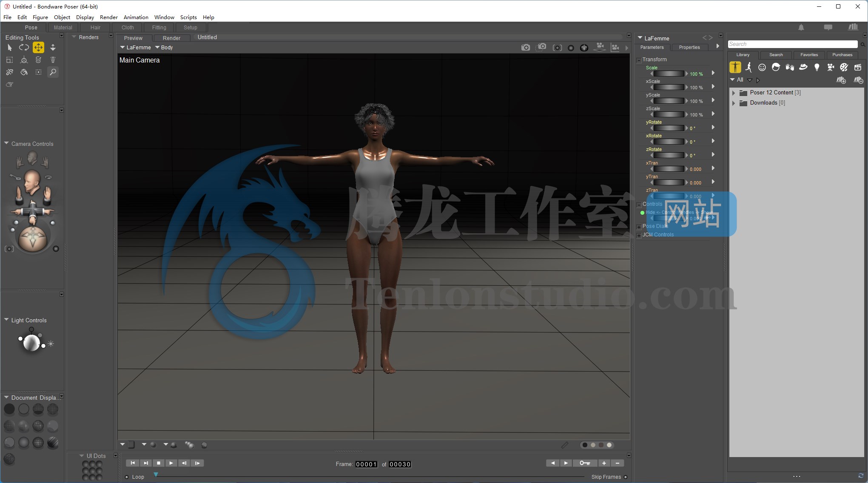Screen dimensions: 868x483
Task: Open the Animation menu
Action: [136, 17]
